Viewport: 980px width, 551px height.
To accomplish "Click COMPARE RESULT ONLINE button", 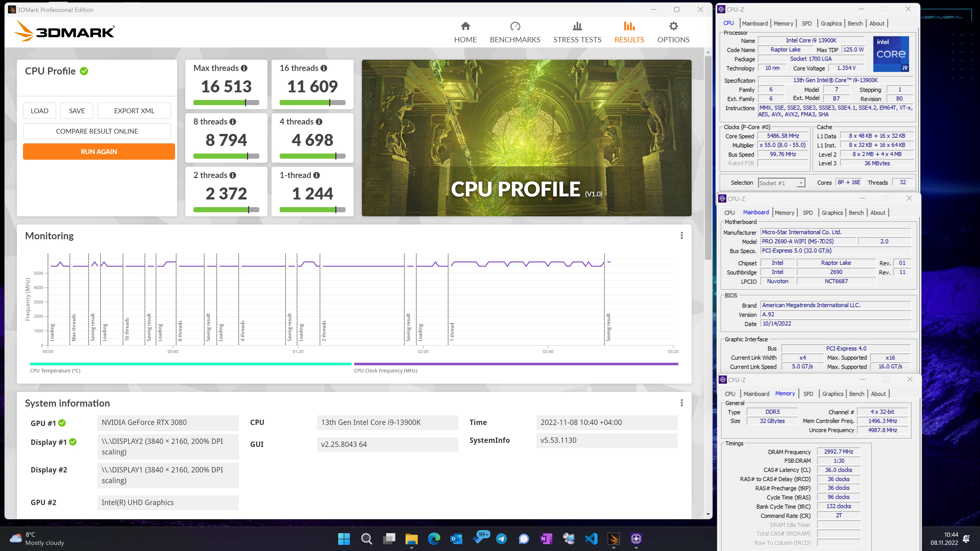I will pos(97,131).
